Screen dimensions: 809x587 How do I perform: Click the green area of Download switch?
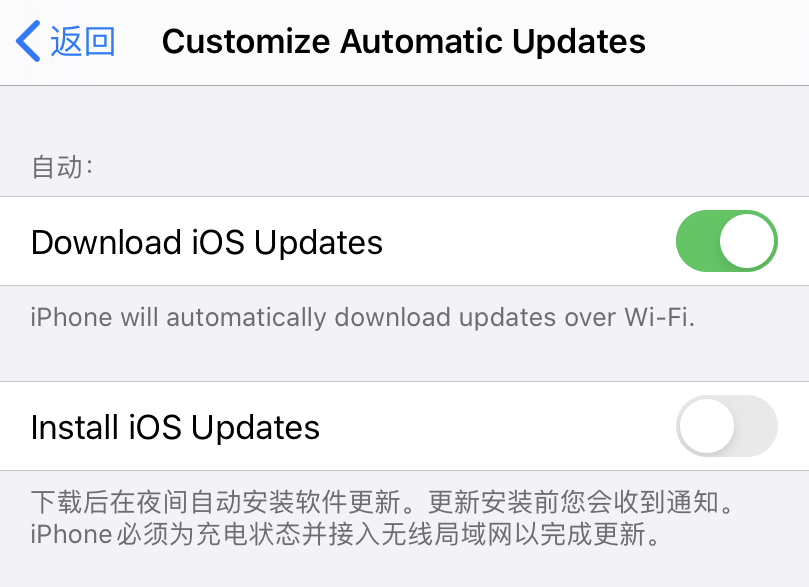pyautogui.click(x=698, y=241)
